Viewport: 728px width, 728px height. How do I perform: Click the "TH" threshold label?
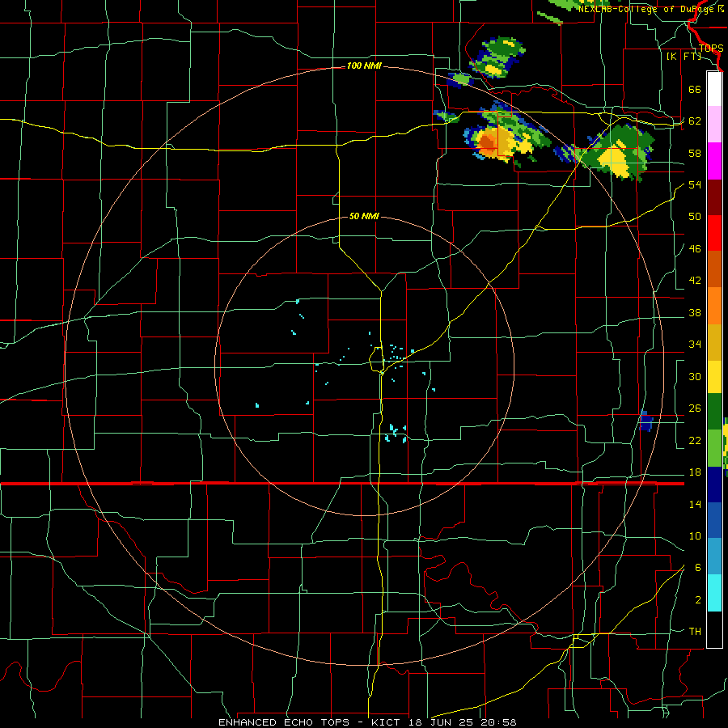[x=695, y=632]
